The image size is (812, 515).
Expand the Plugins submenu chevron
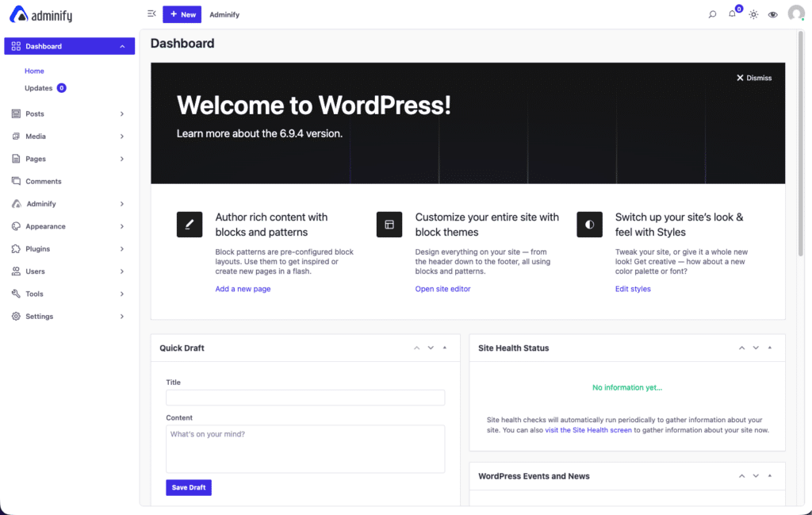[x=122, y=249]
